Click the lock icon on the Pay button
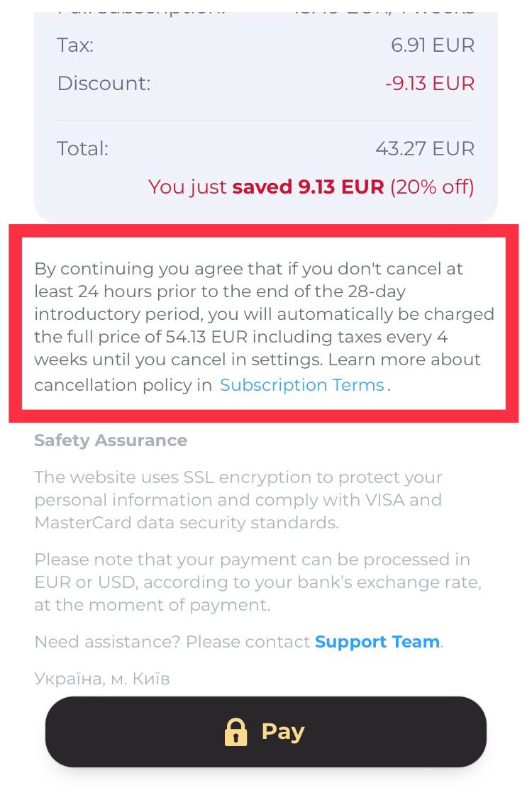This screenshot has height=800, width=532. coord(236,731)
